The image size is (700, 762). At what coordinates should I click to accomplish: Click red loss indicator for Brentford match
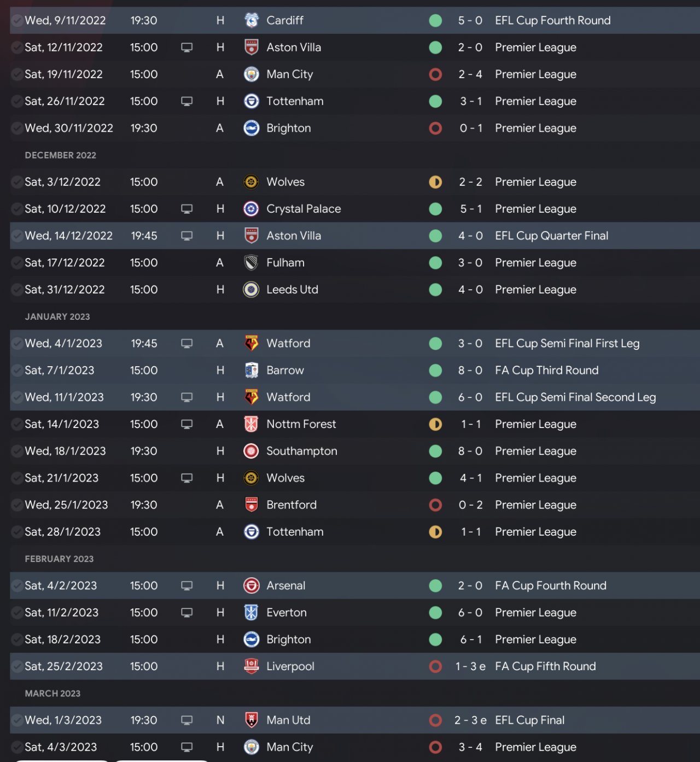tap(435, 505)
